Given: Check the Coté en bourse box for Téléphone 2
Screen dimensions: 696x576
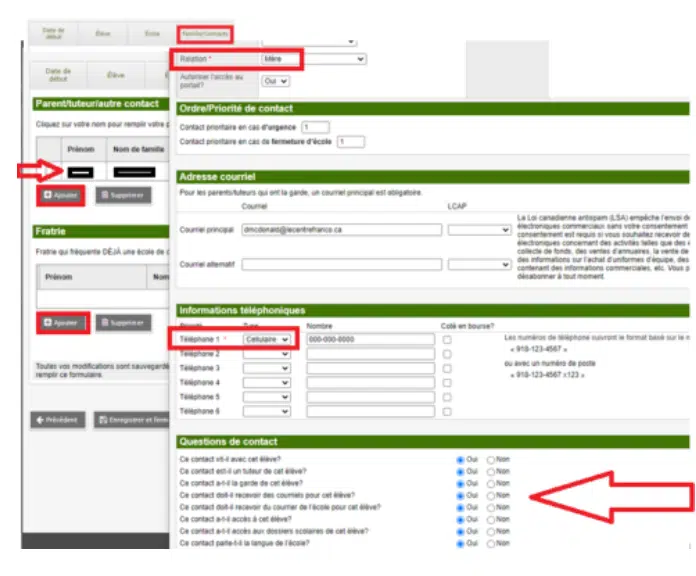Looking at the screenshot, I should tap(447, 354).
